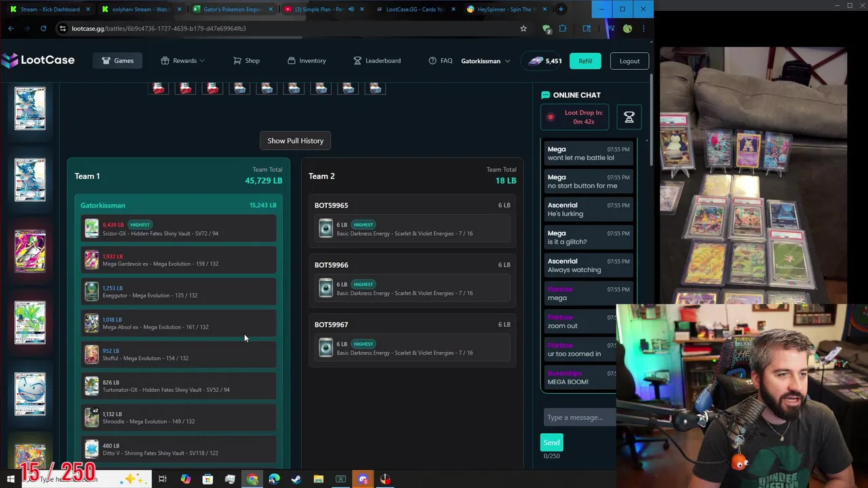Select Shroodle x2 card icon
The image size is (868, 488).
pos(92,417)
